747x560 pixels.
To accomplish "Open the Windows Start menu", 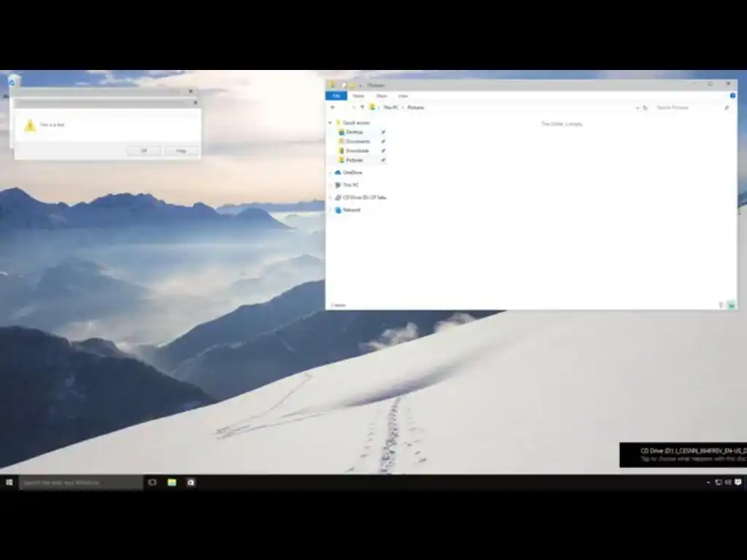I will [x=9, y=483].
